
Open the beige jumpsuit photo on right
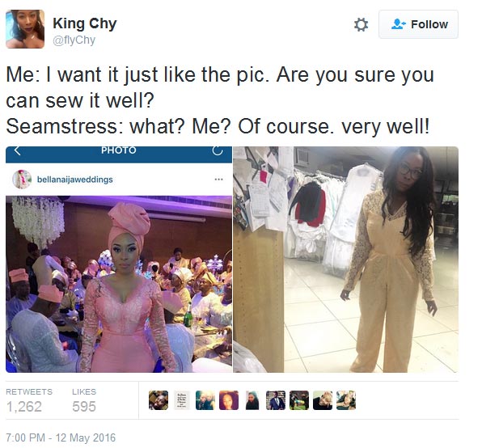[x=345, y=260]
